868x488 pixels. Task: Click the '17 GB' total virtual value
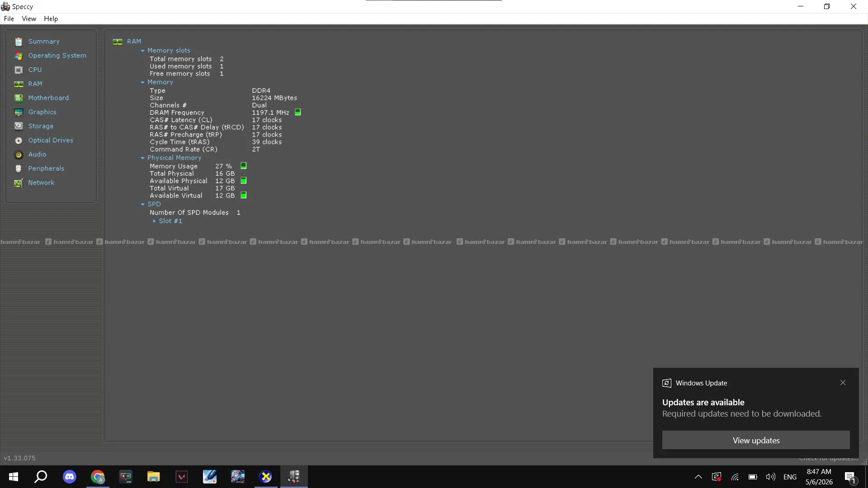[225, 188]
